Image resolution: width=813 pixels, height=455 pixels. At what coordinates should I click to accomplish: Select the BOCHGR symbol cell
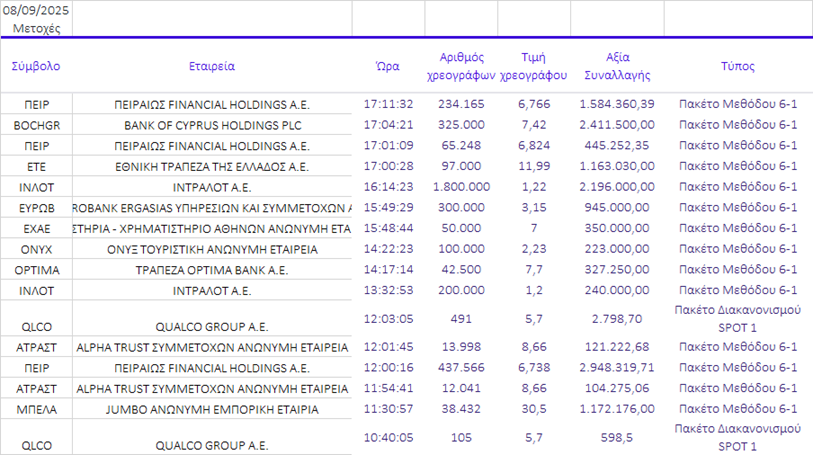point(36,125)
